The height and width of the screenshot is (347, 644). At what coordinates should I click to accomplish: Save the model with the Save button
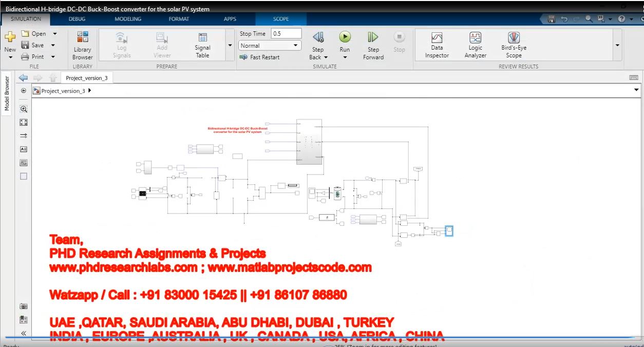point(32,45)
